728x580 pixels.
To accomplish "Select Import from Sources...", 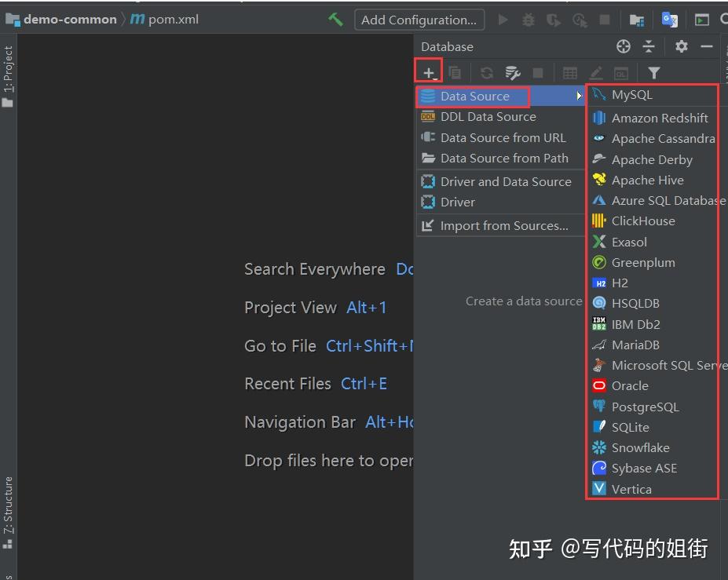I will pyautogui.click(x=500, y=226).
